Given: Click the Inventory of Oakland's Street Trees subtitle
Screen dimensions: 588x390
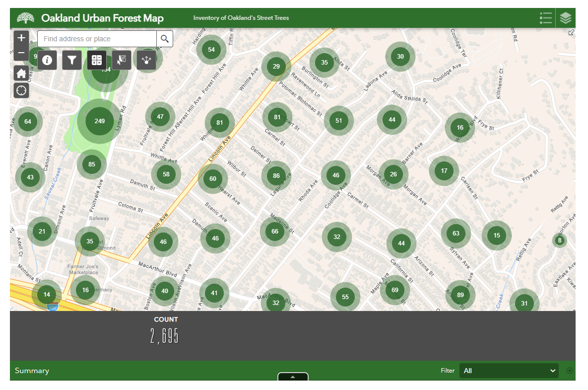Looking at the screenshot, I should (241, 18).
